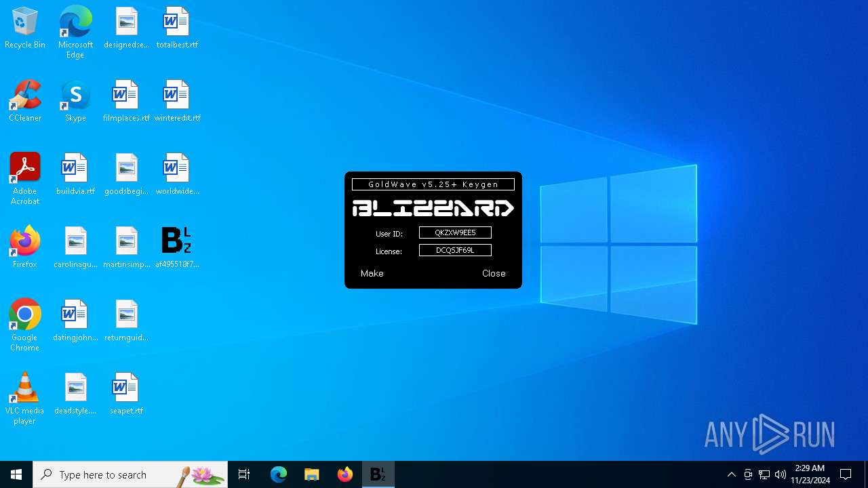Open Microsoft Edge from the taskbar
This screenshot has height=488, width=868.
[279, 474]
